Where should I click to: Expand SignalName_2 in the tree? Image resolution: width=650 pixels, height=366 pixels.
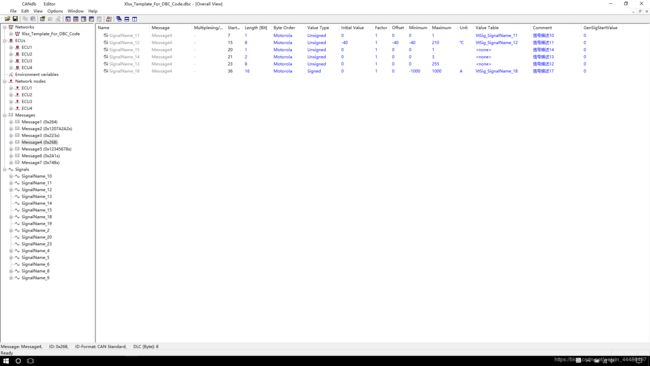pyautogui.click(x=11, y=230)
